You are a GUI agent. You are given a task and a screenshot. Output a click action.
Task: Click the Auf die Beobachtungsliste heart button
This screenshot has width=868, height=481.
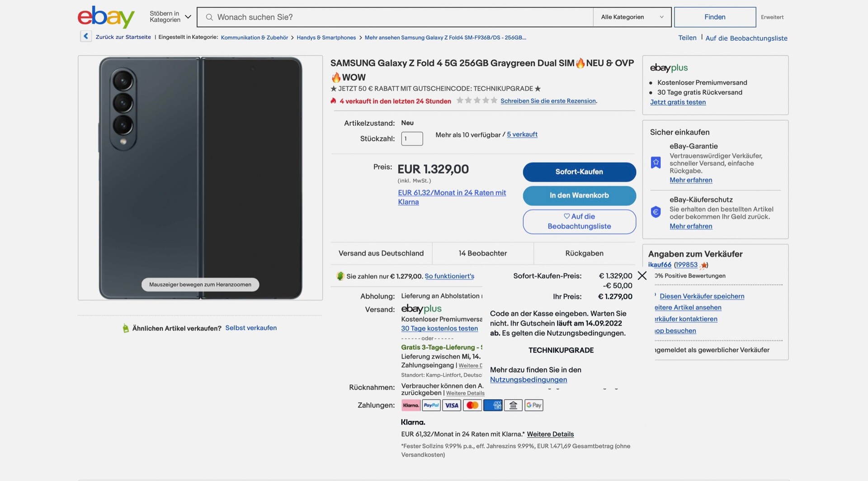579,222
